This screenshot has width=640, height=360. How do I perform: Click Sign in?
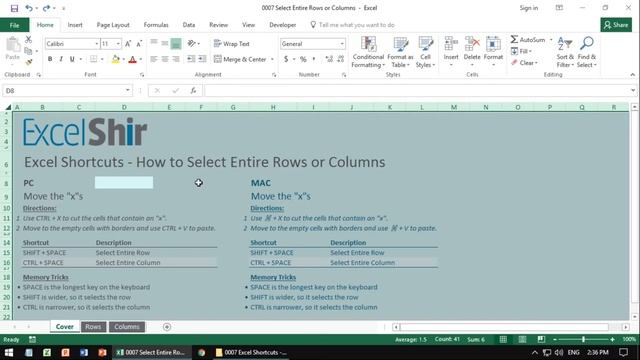click(529, 8)
